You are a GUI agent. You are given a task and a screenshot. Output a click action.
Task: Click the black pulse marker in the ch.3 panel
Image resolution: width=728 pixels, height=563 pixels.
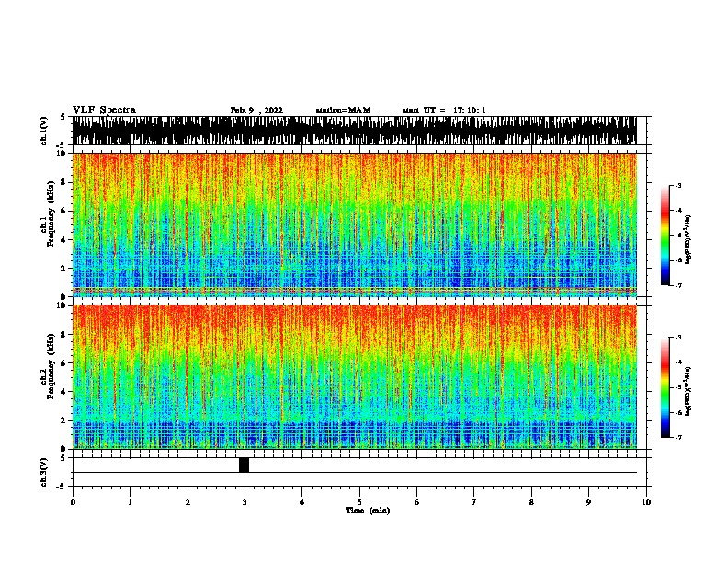(245, 465)
